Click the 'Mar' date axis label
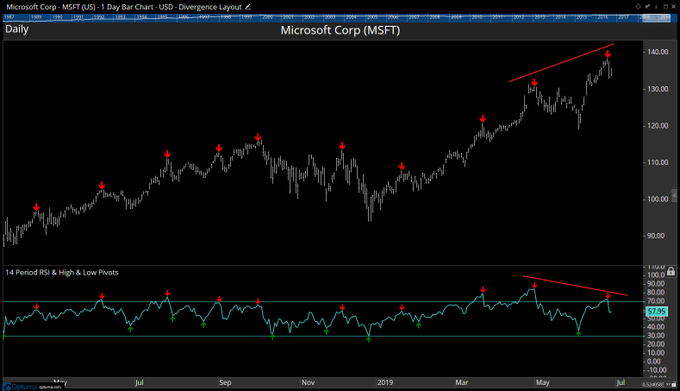680x391 pixels. point(462,382)
